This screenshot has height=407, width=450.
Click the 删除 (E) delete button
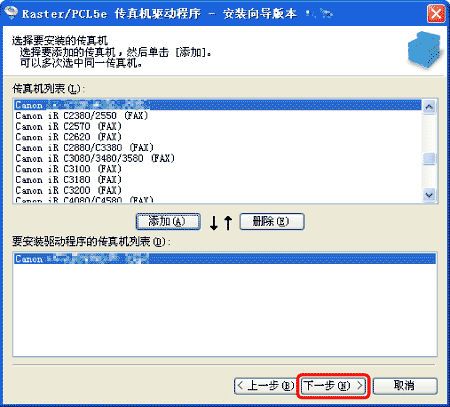click(272, 222)
